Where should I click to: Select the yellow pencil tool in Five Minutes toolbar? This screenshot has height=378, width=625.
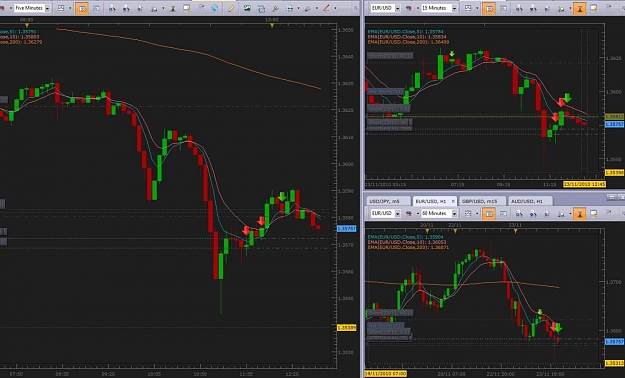(231, 8)
